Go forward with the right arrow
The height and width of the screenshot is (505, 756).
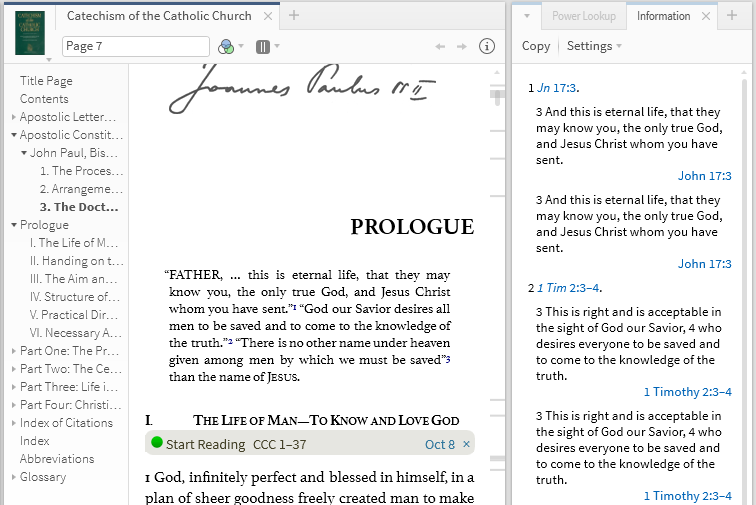click(x=462, y=46)
